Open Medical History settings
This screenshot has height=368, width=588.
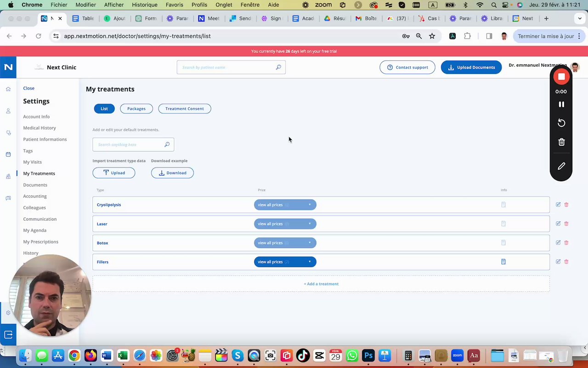coord(40,128)
